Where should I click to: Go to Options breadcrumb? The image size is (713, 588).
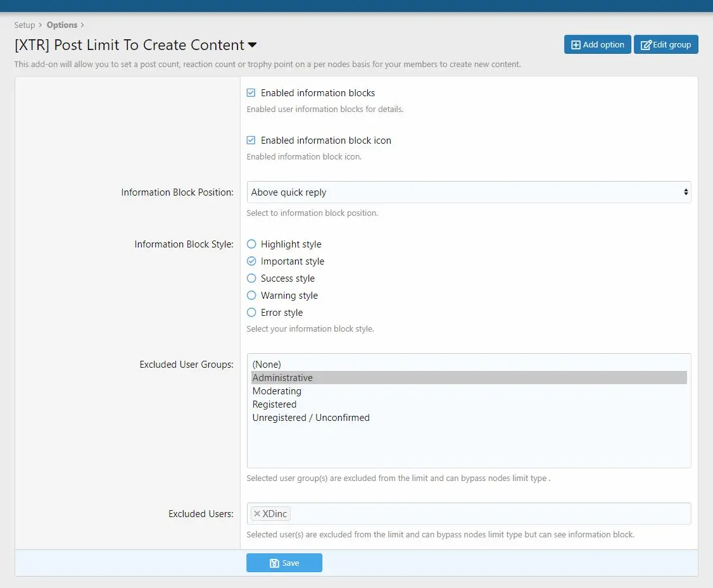coord(62,25)
